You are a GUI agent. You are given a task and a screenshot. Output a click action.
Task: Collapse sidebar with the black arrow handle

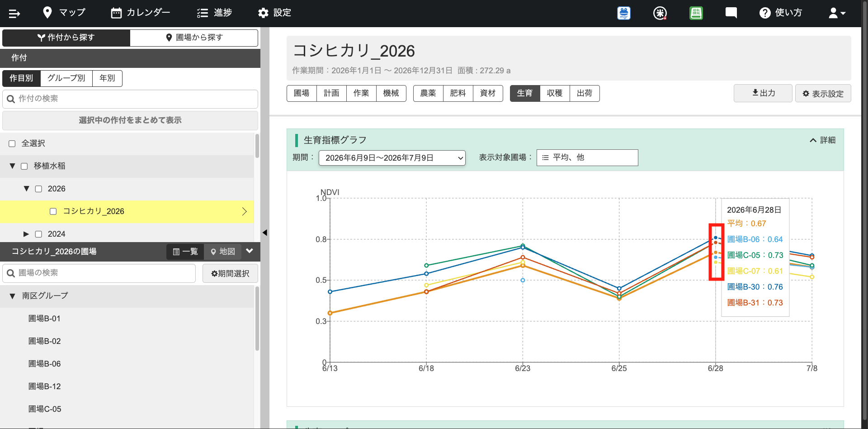(265, 233)
